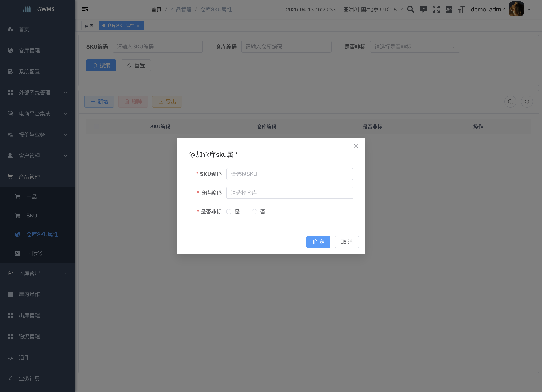Click the 产品管理 cart icon
542x392 pixels.
(10, 177)
